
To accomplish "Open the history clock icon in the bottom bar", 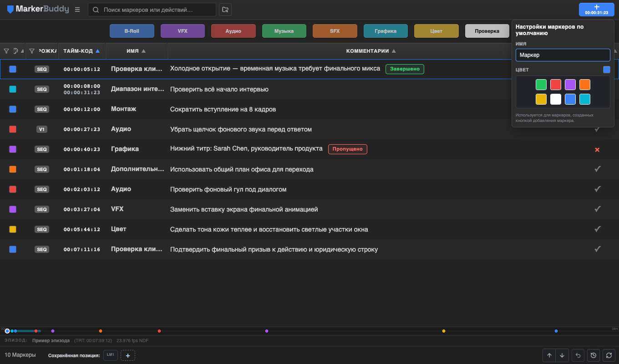I will point(593,355).
